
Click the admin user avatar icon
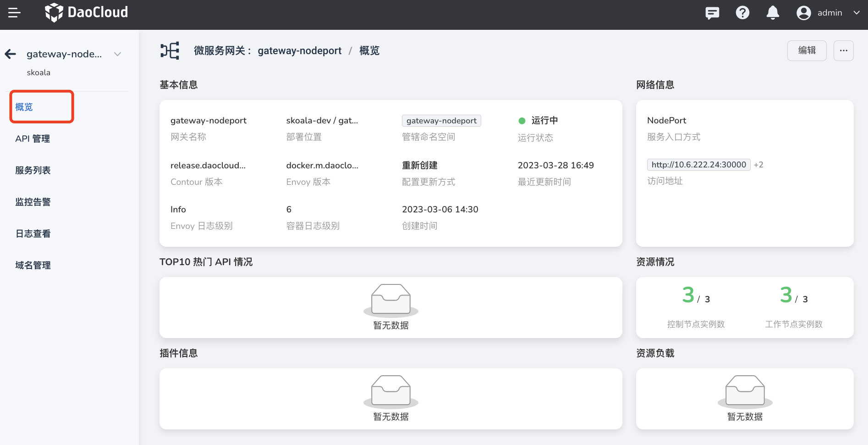point(803,13)
